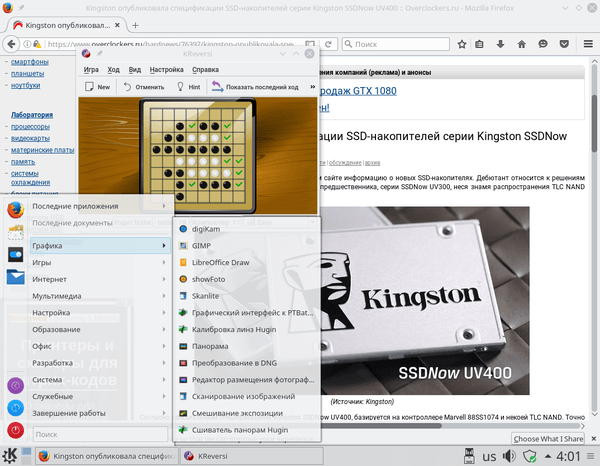Screen dimensions: 600x466
Task: Click the red power button in launcher
Action: (x=15, y=430)
